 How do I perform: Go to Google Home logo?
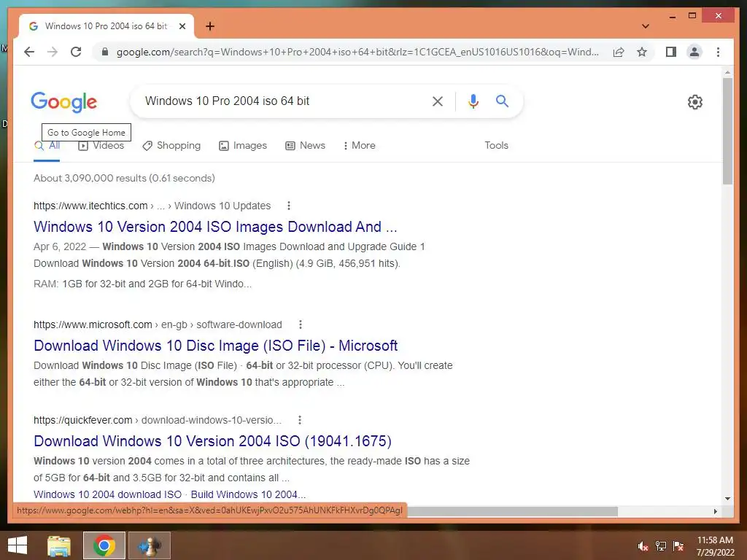click(64, 102)
